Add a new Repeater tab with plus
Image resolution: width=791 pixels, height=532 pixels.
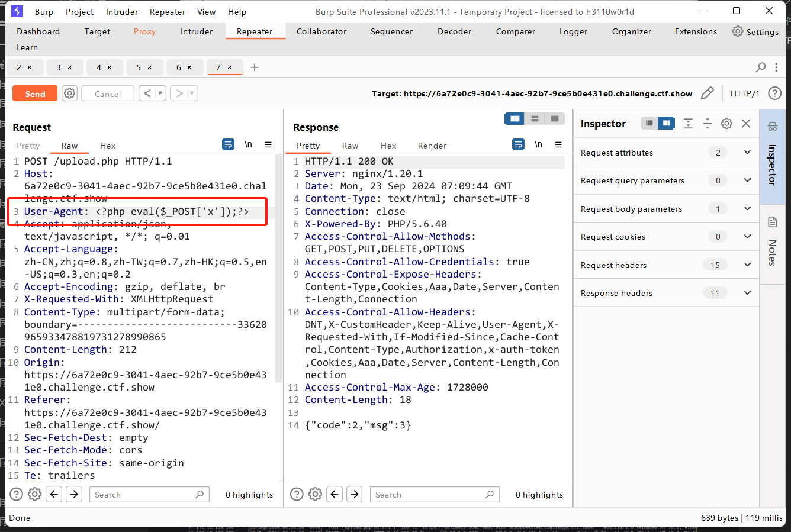pos(255,67)
